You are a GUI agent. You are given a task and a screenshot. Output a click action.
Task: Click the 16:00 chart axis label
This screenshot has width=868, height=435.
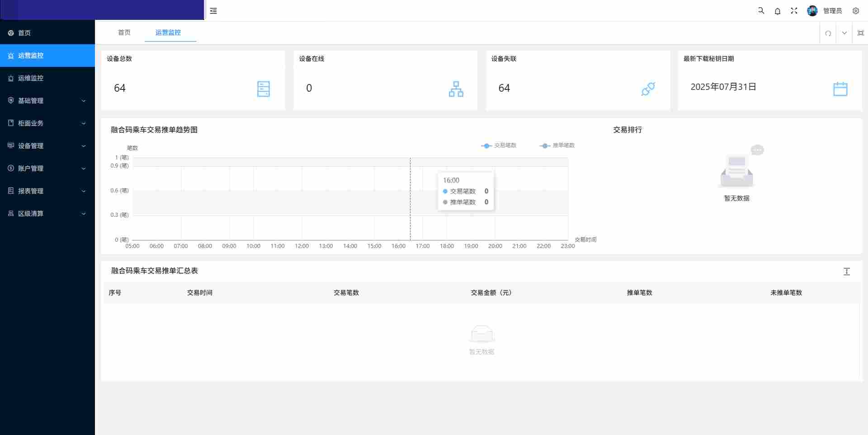click(x=398, y=246)
